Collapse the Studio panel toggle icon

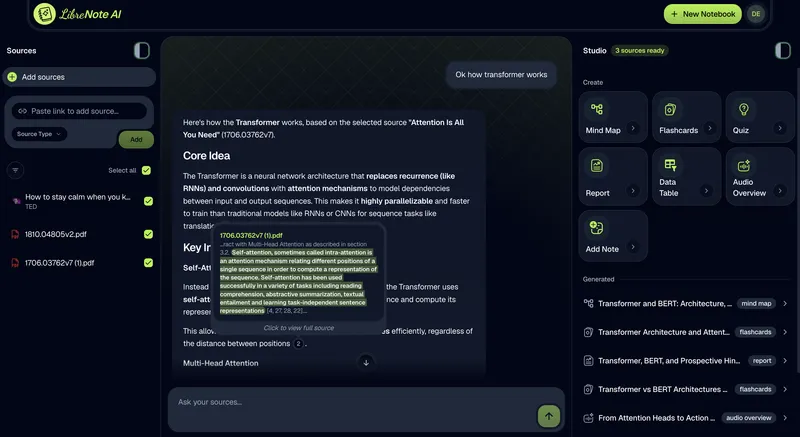tap(782, 50)
